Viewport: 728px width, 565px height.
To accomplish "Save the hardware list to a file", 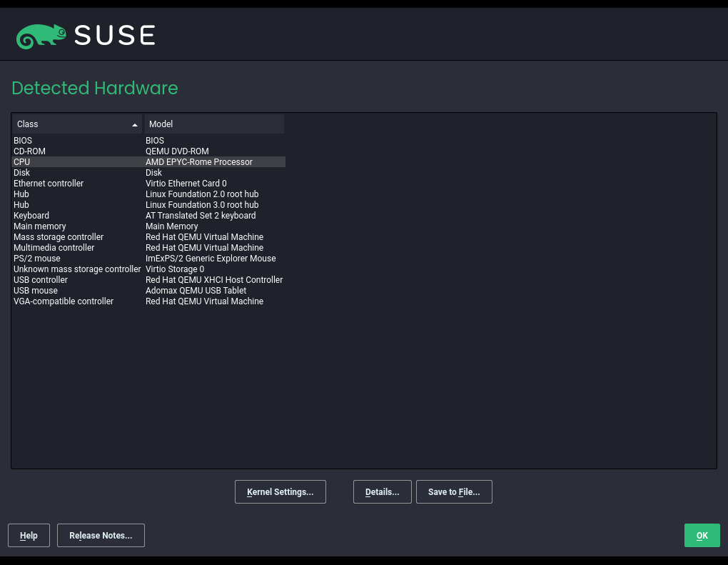I will click(x=454, y=491).
